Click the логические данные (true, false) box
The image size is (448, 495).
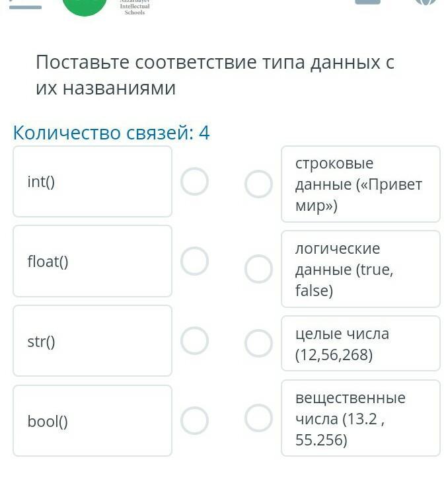click(360, 269)
